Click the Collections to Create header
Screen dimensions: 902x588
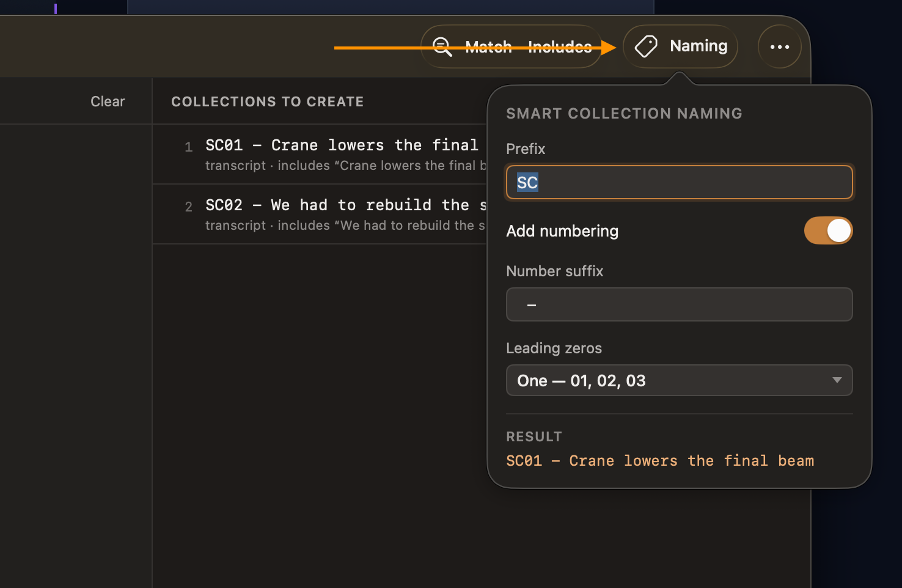(268, 101)
